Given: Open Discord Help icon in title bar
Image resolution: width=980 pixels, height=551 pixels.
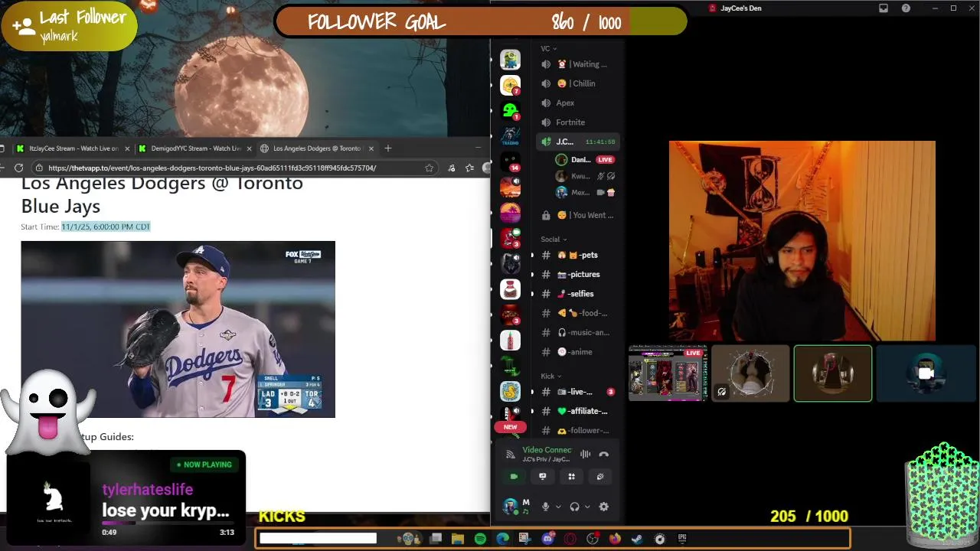Looking at the screenshot, I should pos(906,8).
